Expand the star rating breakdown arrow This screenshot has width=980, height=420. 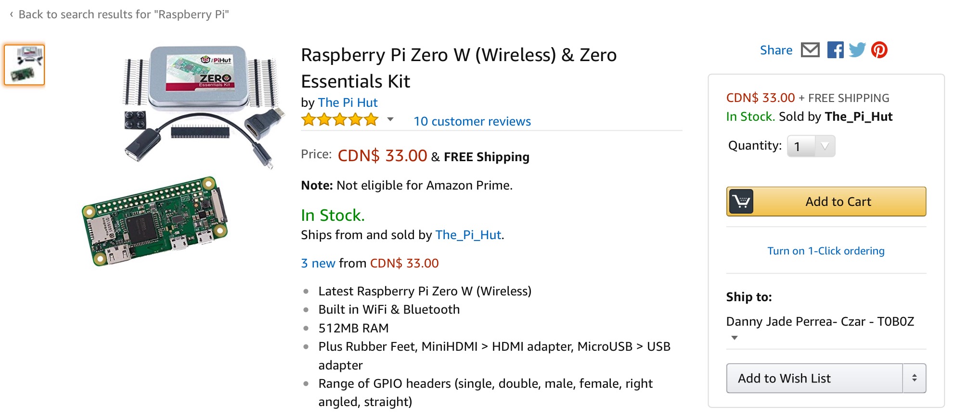point(390,119)
